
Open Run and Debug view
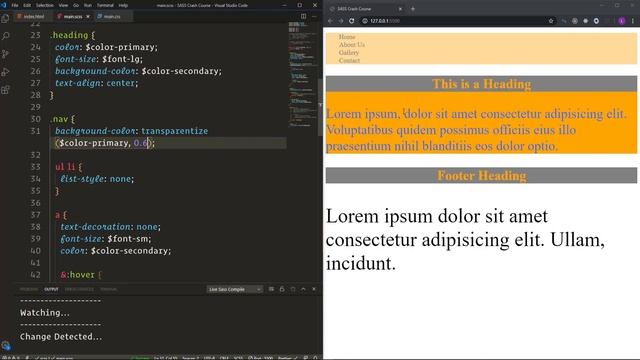(5, 72)
